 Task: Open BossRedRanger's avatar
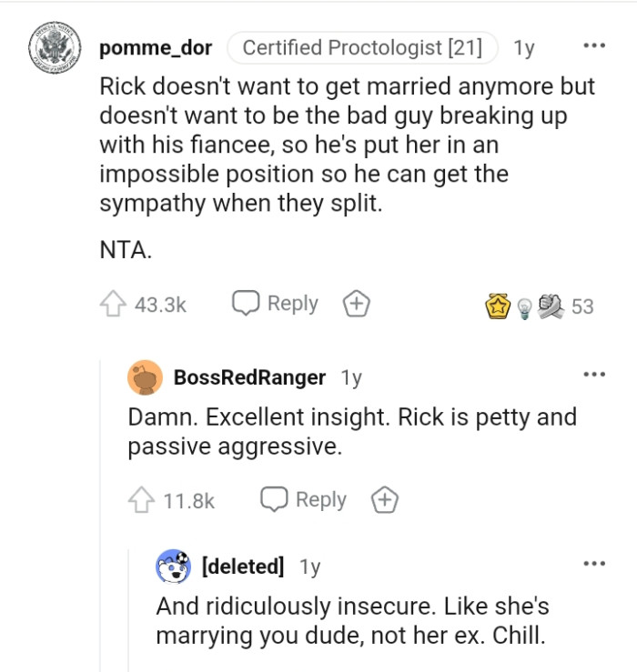146,377
